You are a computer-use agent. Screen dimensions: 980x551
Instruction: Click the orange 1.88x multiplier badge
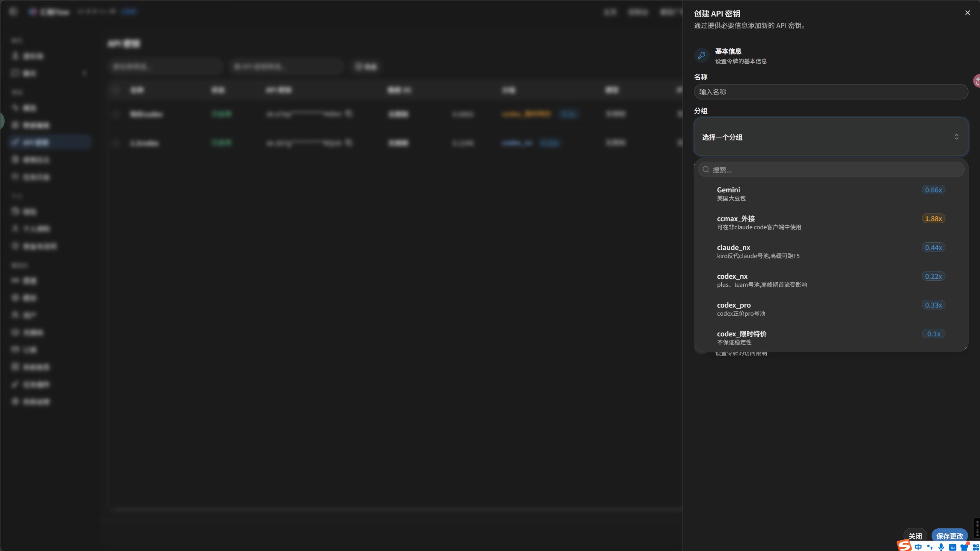click(933, 218)
